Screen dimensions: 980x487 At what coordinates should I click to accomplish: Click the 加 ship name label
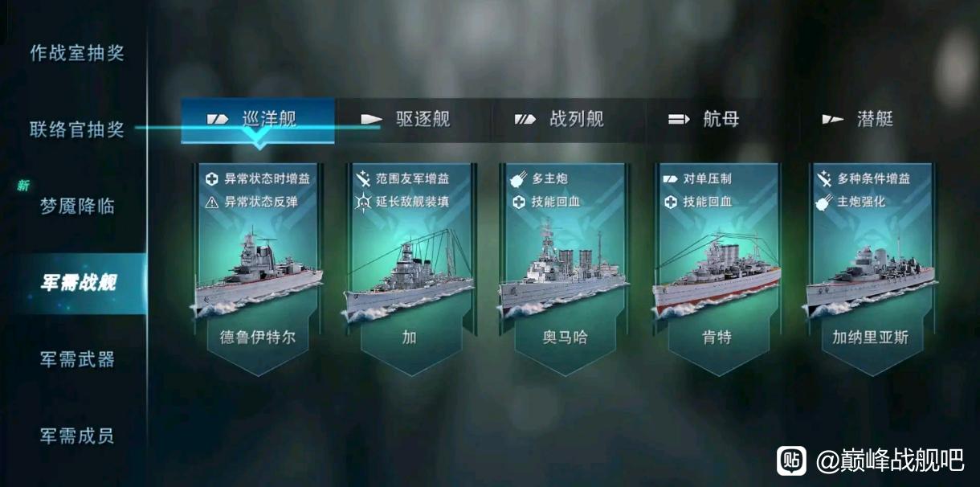410,338
